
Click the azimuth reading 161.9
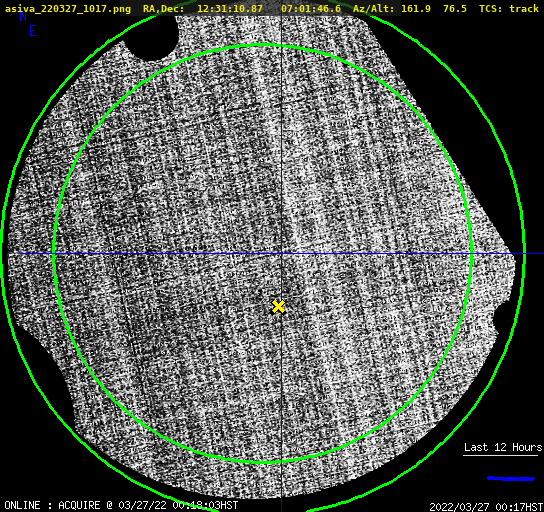click(x=416, y=8)
